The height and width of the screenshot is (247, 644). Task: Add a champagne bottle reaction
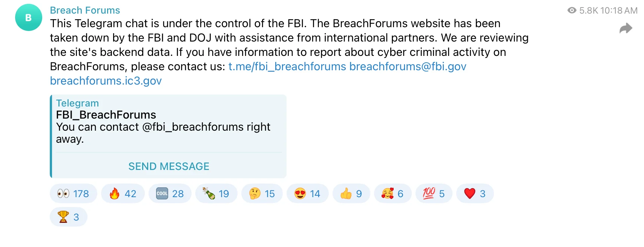(x=216, y=194)
